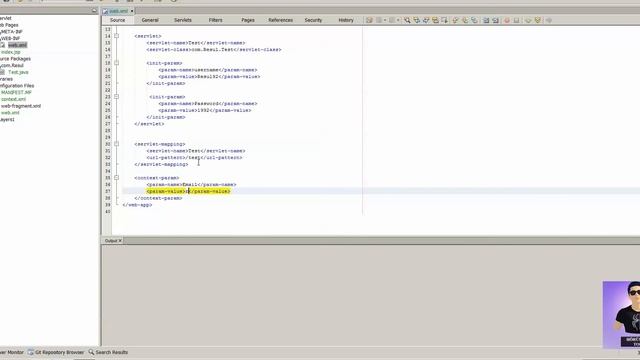Switch to the General tab
The image size is (640, 360).
click(x=150, y=20)
